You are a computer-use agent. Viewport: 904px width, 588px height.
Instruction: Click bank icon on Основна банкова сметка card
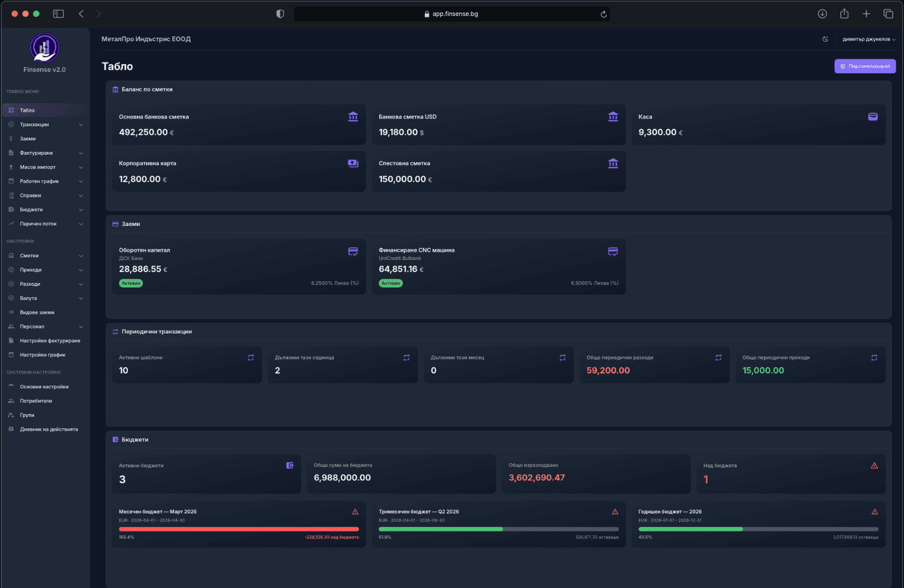tap(353, 116)
